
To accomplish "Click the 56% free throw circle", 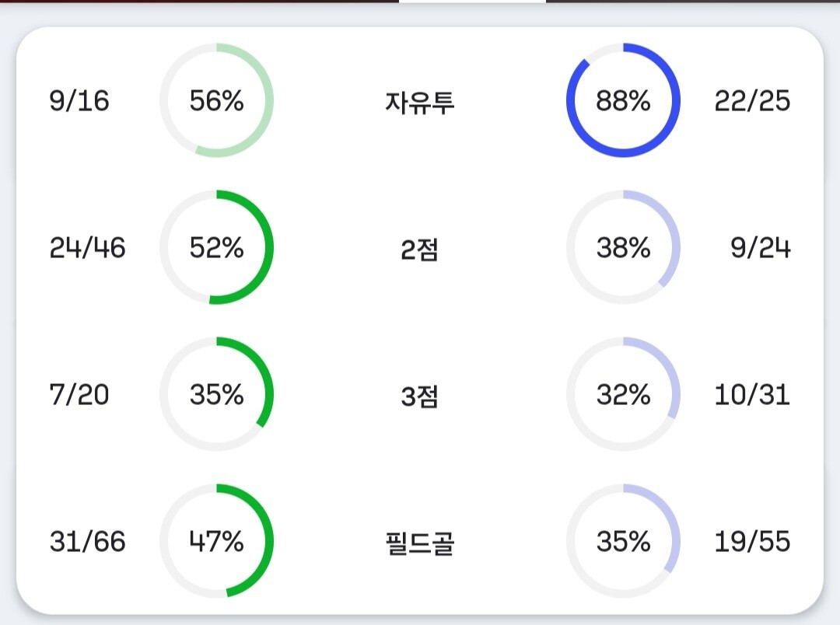I will click(x=216, y=100).
